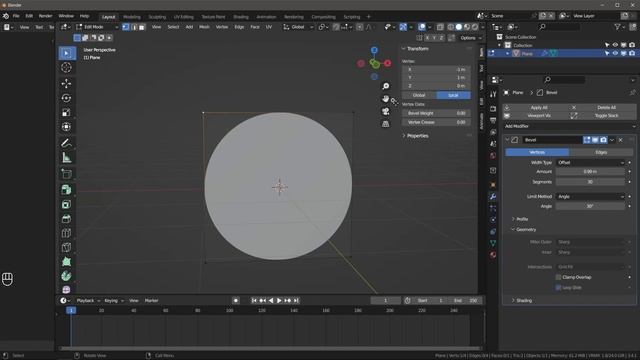Image resolution: width=640 pixels, height=360 pixels.
Task: Open the Options dropdown in viewport
Action: click(471, 38)
